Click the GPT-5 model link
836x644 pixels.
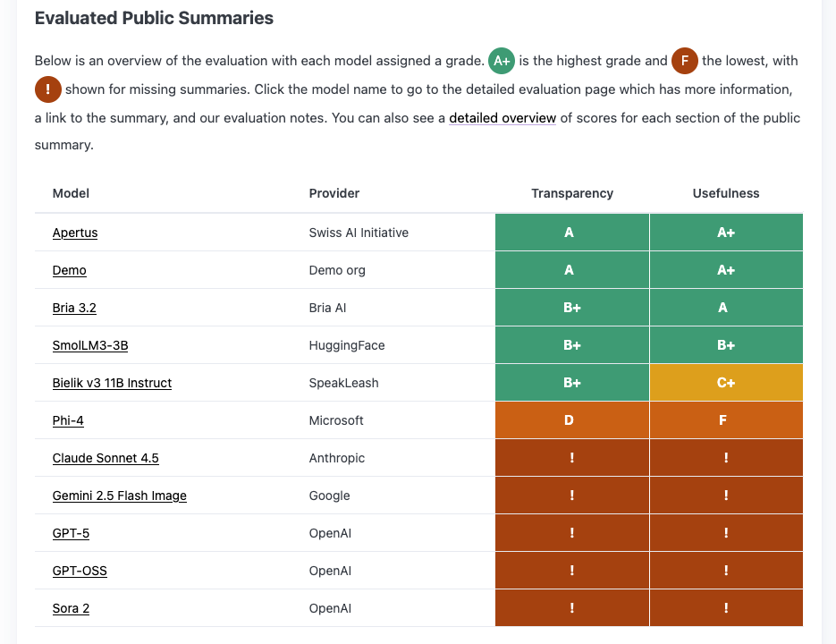[71, 533]
